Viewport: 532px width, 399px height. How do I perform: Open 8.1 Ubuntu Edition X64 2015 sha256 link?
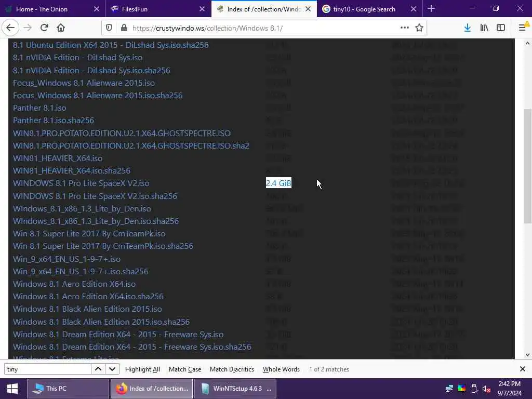[111, 45]
